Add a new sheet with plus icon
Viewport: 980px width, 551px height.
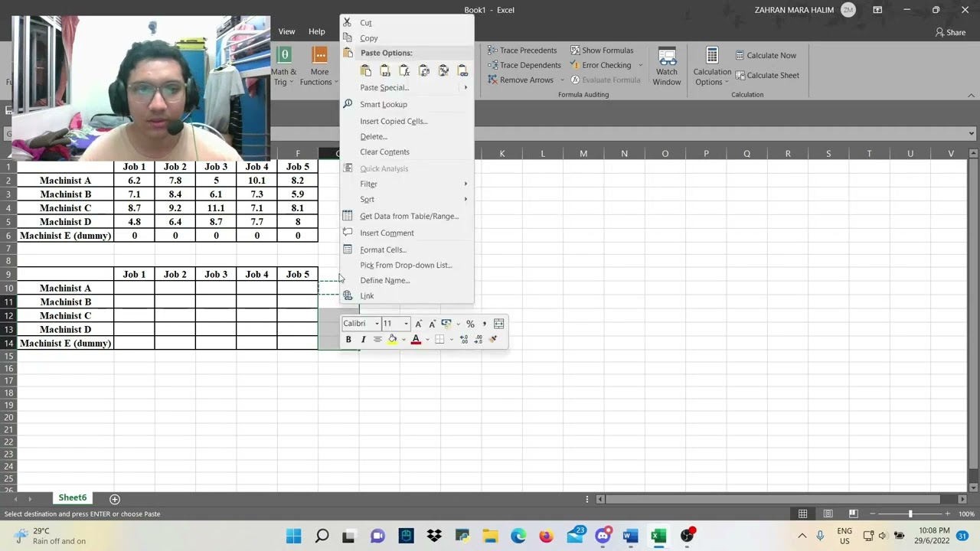coord(115,499)
